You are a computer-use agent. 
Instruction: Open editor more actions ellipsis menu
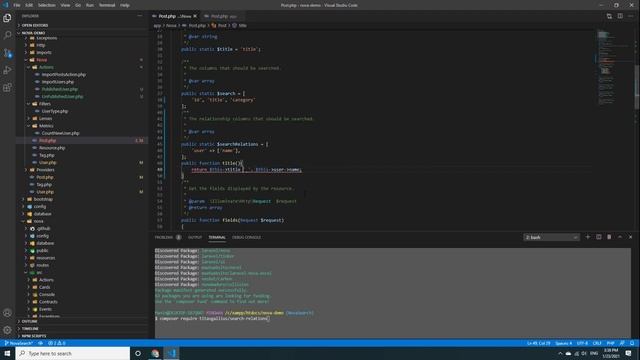631,16
